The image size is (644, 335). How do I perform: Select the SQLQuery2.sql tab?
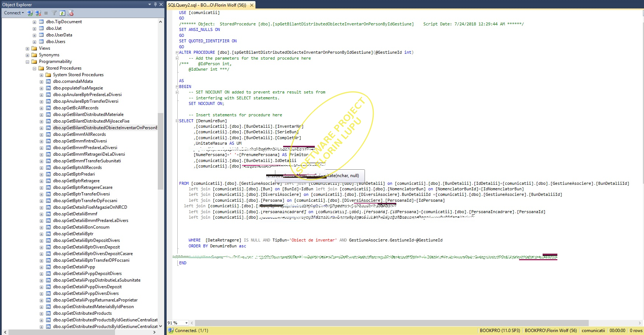pos(207,5)
